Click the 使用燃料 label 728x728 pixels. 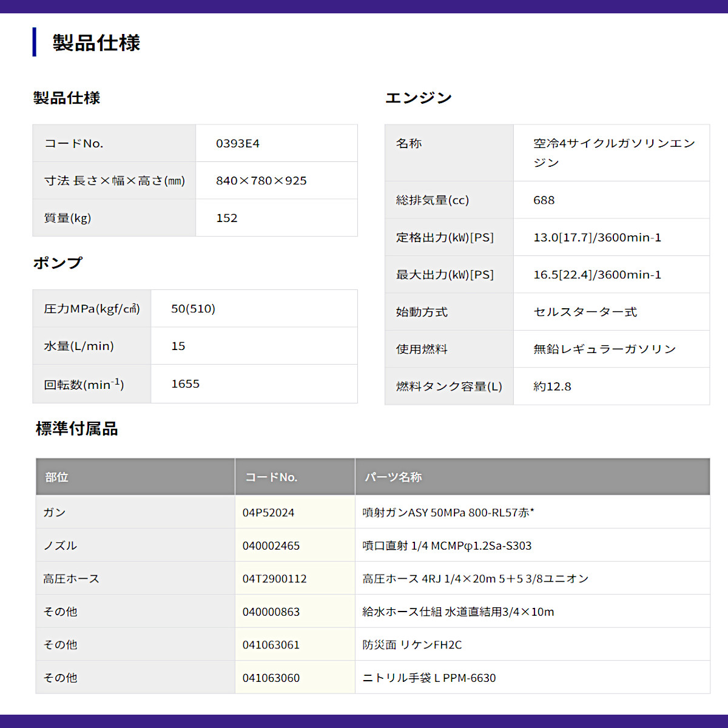[422, 349]
